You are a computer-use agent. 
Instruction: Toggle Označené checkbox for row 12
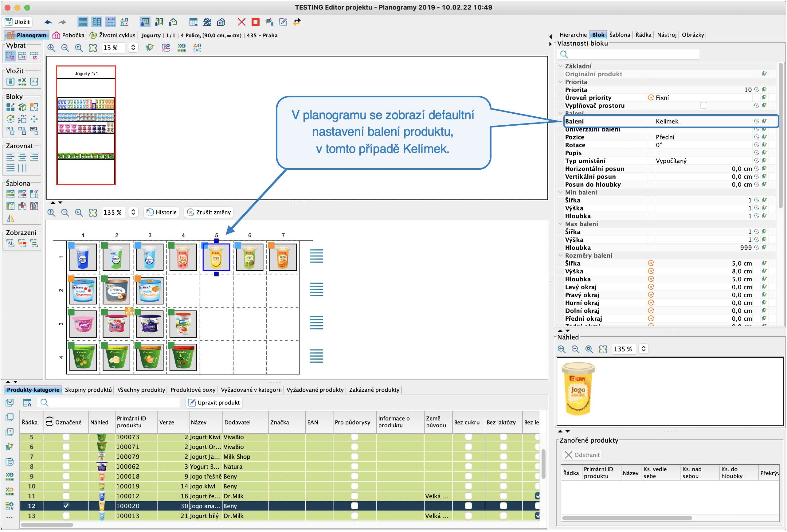click(x=66, y=506)
